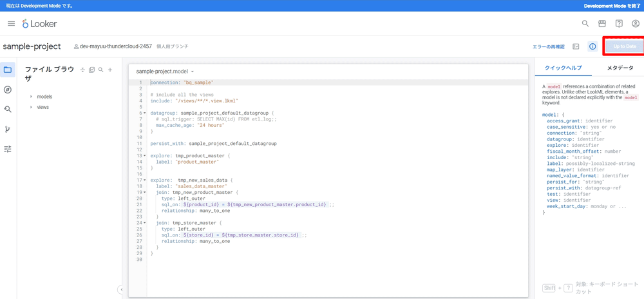The width and height of the screenshot is (644, 299).
Task: Fold the explore block at line 13
Action: click(x=144, y=156)
